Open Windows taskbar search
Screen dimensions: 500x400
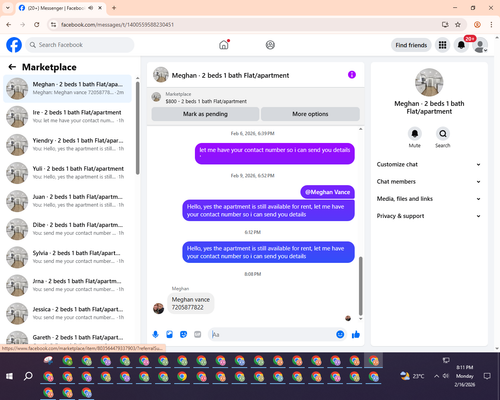point(28,376)
